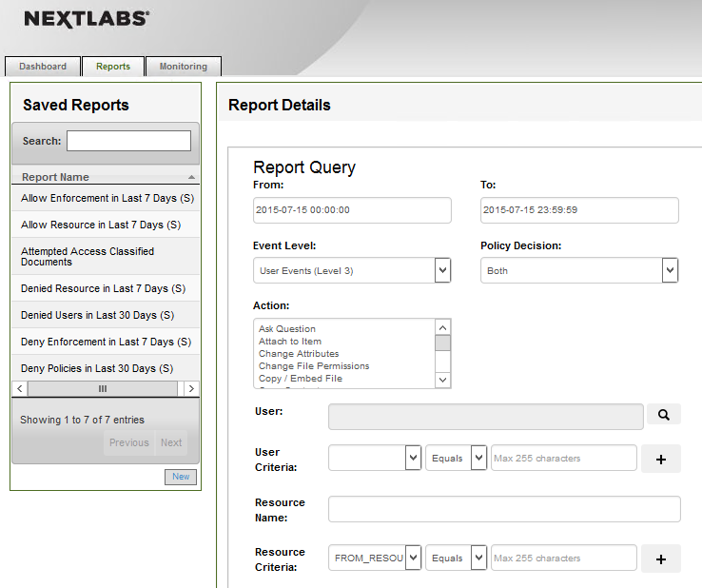The height and width of the screenshot is (588, 702).
Task: Click the saved reports Search field
Action: point(129,141)
